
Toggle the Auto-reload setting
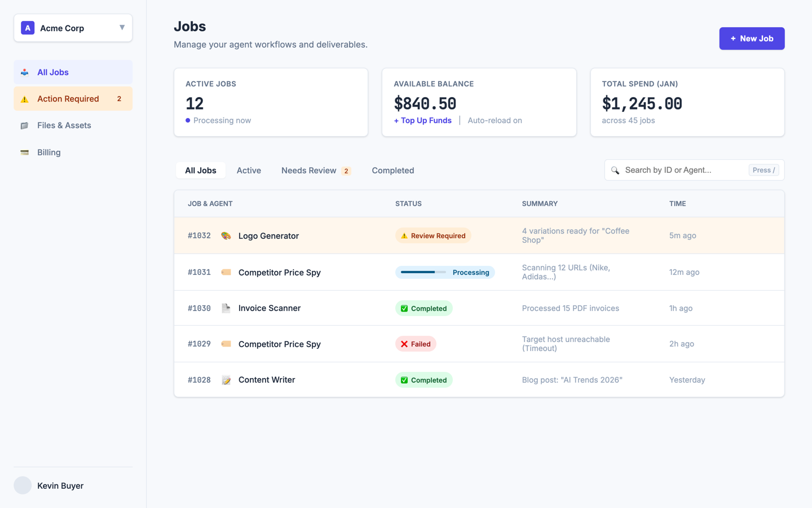495,120
